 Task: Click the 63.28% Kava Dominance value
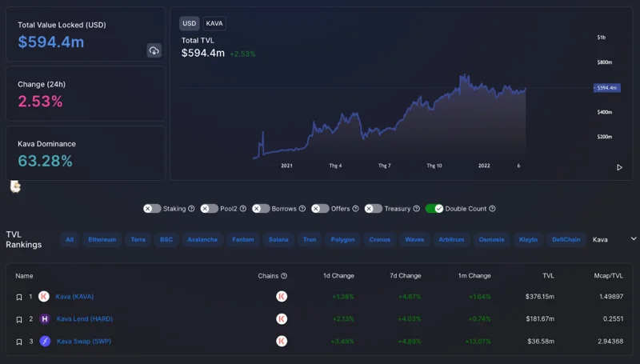(x=45, y=161)
